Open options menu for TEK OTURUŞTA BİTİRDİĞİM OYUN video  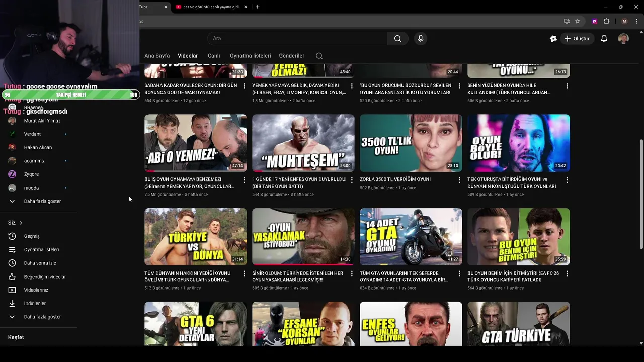tap(567, 180)
